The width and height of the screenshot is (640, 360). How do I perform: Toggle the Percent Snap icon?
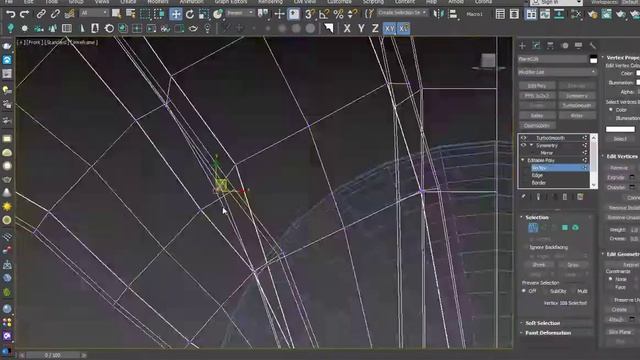point(338,14)
